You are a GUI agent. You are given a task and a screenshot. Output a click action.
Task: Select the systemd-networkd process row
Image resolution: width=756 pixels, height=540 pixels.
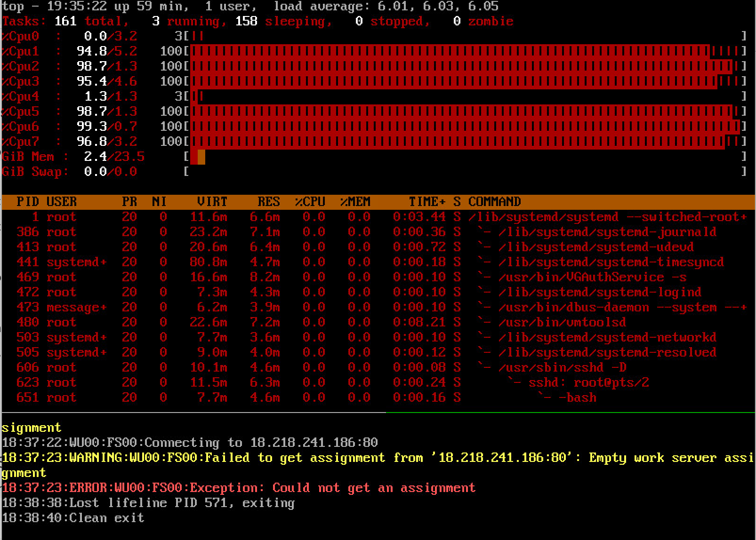click(378, 337)
